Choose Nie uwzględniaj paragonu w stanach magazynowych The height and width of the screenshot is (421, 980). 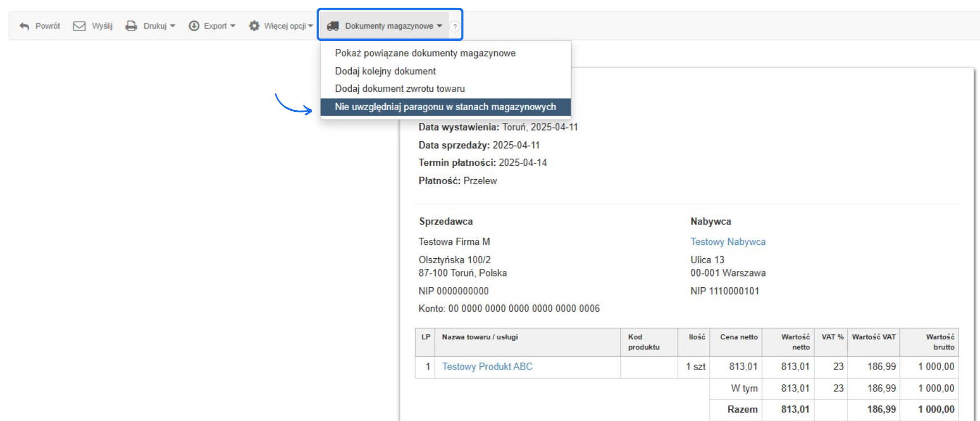tap(446, 107)
